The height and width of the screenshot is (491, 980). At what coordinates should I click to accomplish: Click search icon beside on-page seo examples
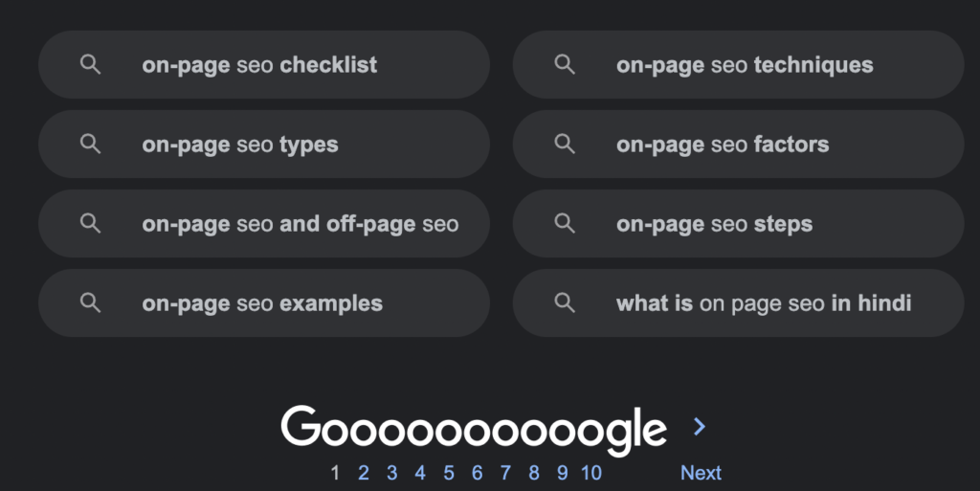coord(91,303)
